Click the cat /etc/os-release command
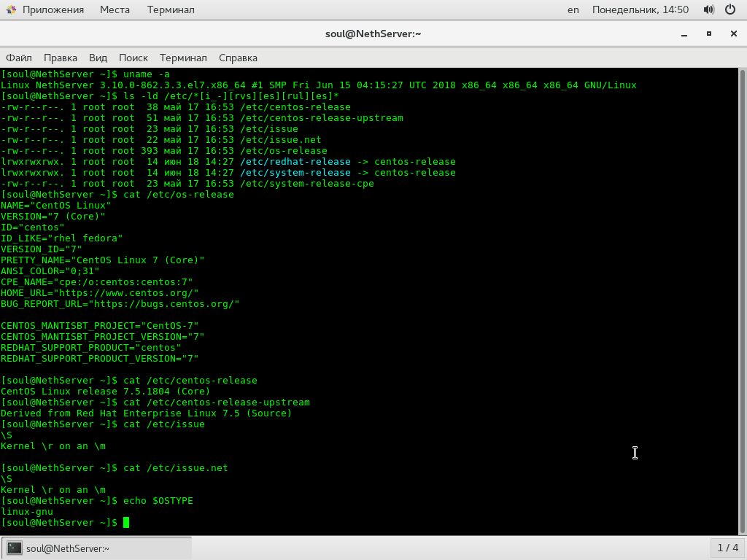 pos(179,195)
